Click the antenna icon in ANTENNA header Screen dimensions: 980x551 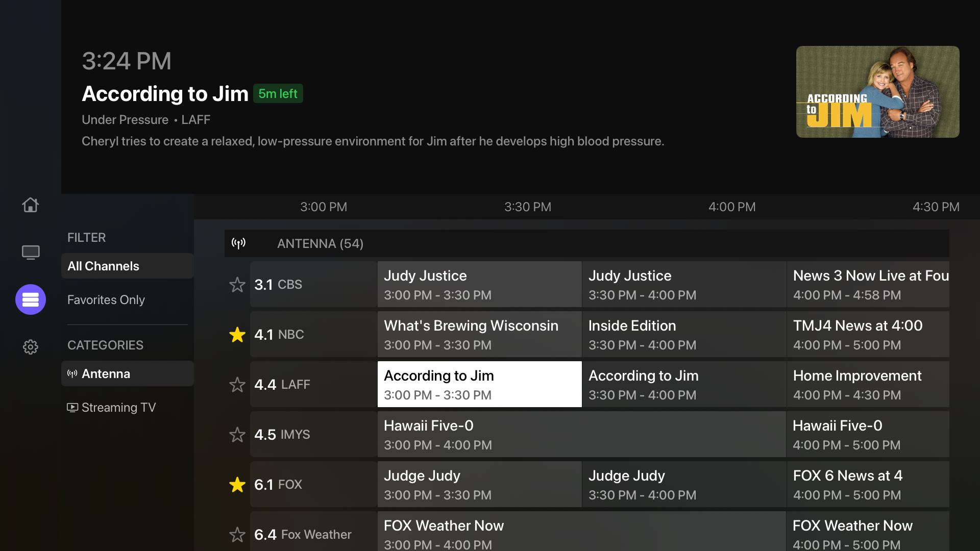238,243
